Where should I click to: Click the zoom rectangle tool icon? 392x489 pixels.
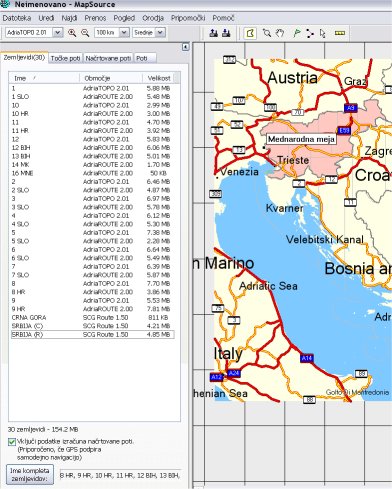[x=267, y=33]
